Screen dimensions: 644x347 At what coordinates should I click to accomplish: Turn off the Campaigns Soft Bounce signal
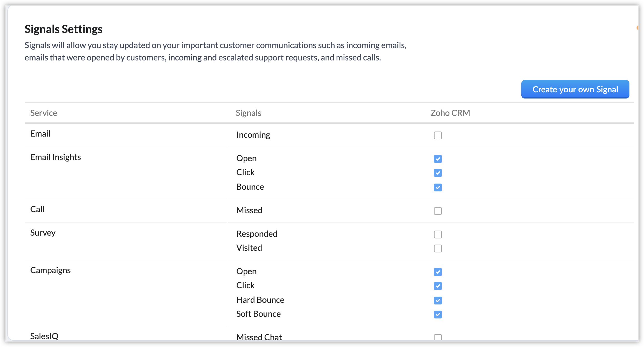[438, 315]
